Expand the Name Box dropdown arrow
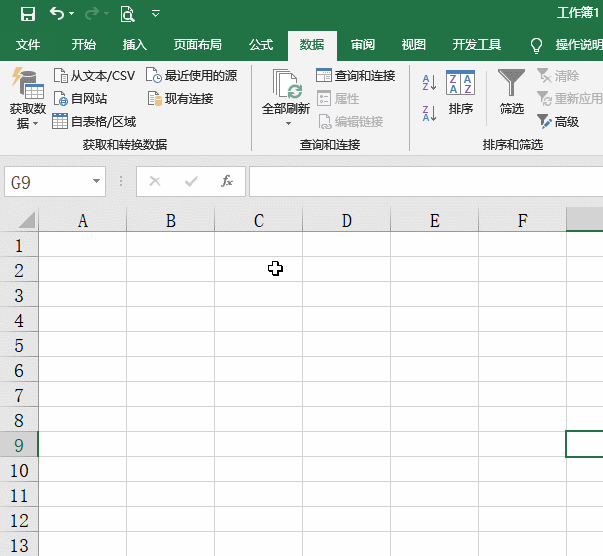The width and height of the screenshot is (603, 556). [96, 181]
